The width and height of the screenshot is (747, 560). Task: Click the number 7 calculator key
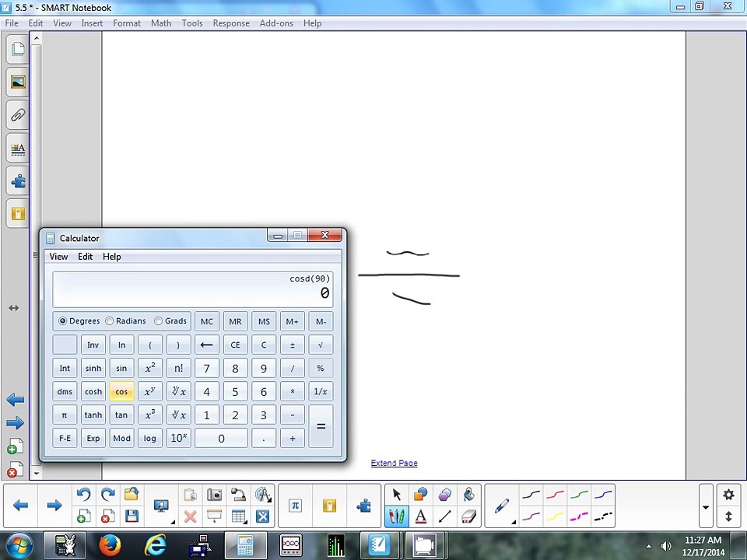tap(207, 368)
